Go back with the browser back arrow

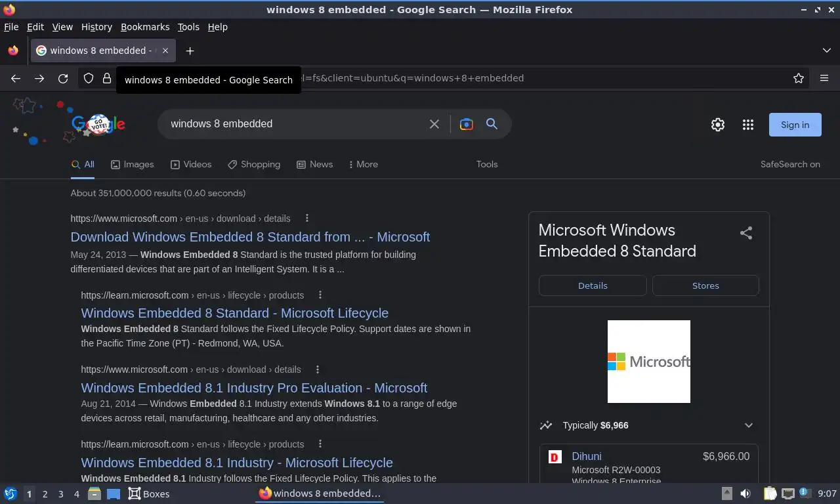coord(16,78)
